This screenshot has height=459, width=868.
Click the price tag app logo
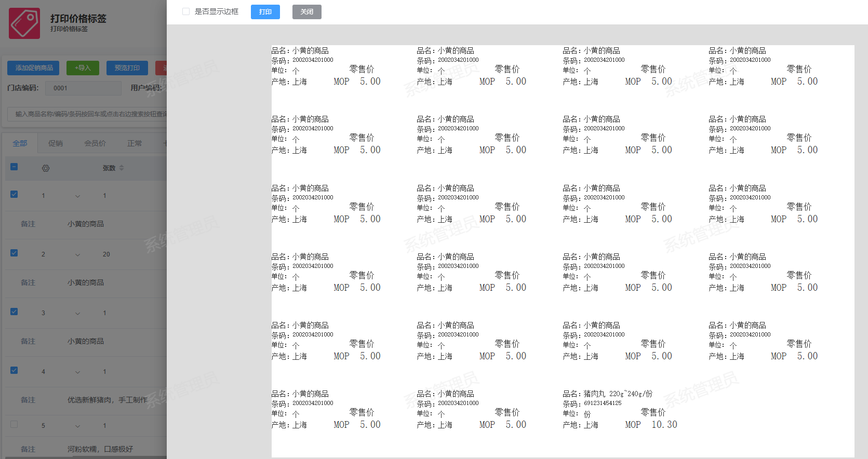(24, 23)
